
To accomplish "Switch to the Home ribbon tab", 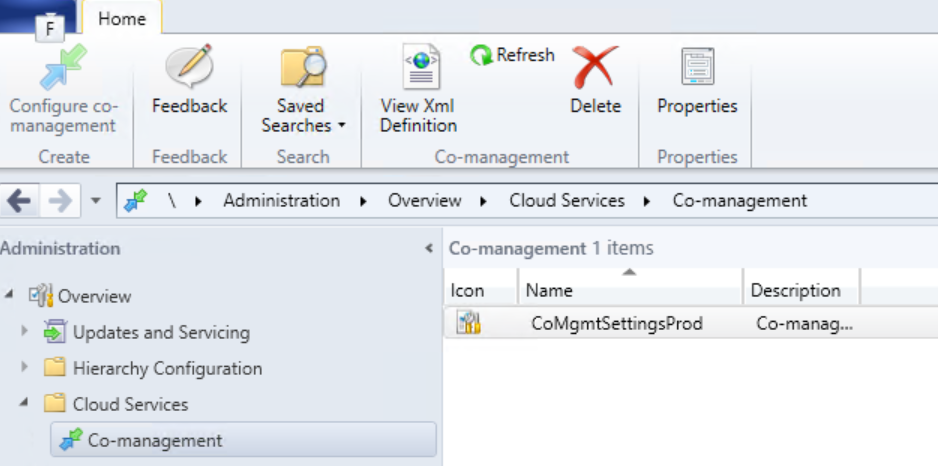I will tap(122, 19).
